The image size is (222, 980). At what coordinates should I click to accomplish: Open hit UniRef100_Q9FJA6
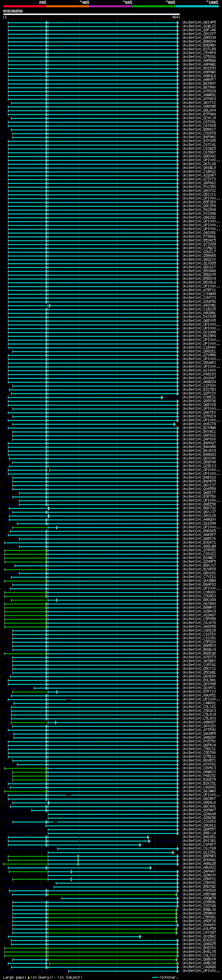point(199,30)
